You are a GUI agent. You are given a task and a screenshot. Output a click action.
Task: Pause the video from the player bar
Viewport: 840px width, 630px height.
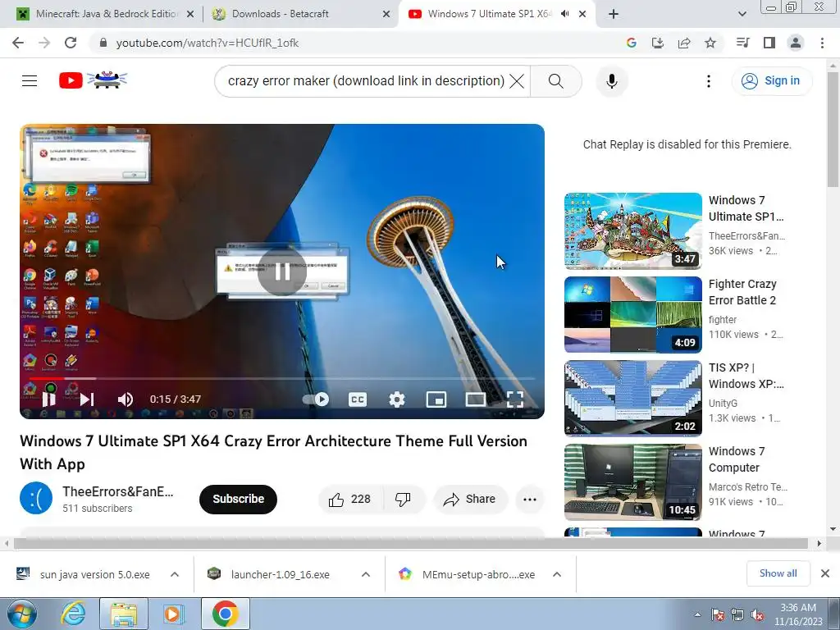coord(48,399)
